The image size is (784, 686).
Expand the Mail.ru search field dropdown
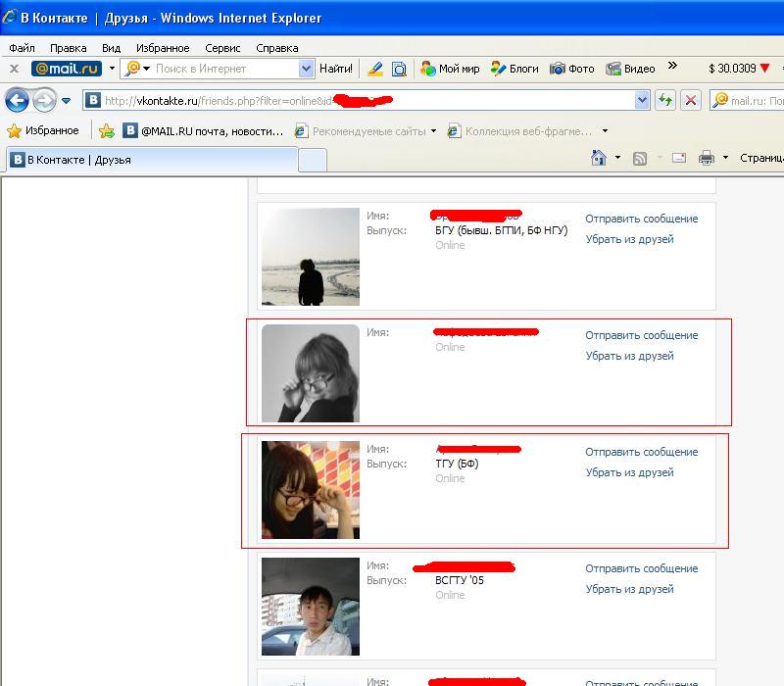pyautogui.click(x=306, y=69)
